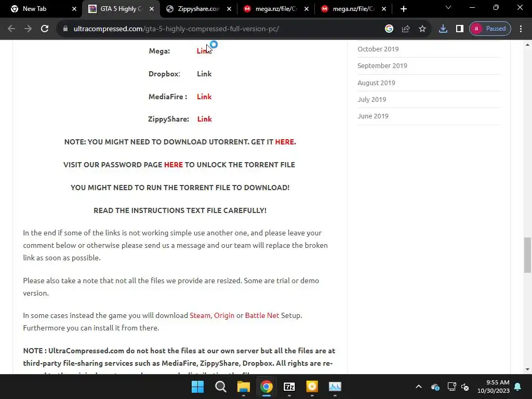
Task: Open the Mega download Link
Action: coord(204,51)
